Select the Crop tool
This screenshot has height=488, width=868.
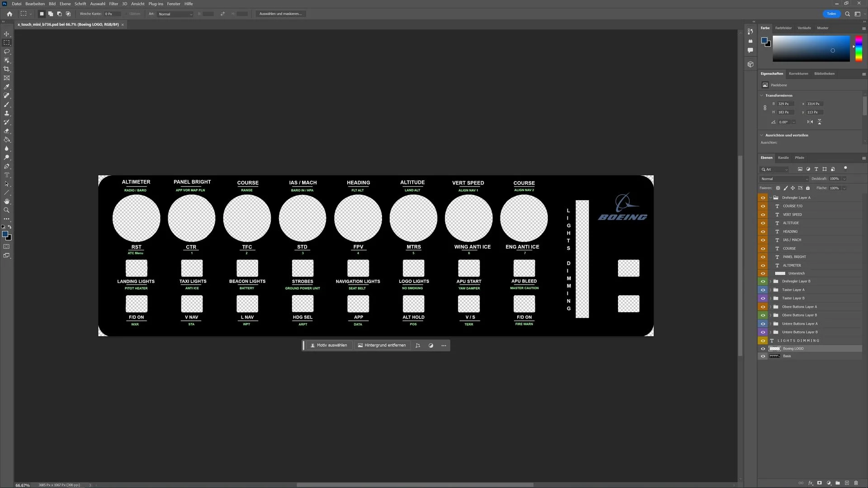tap(7, 69)
